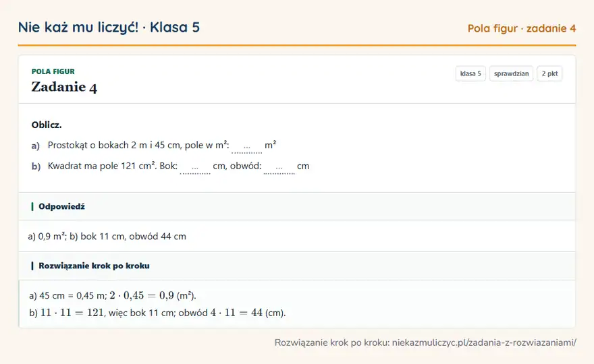
Task: Click the solution line 'a) 45 cm = 0,45 m'
Action: 67,295
